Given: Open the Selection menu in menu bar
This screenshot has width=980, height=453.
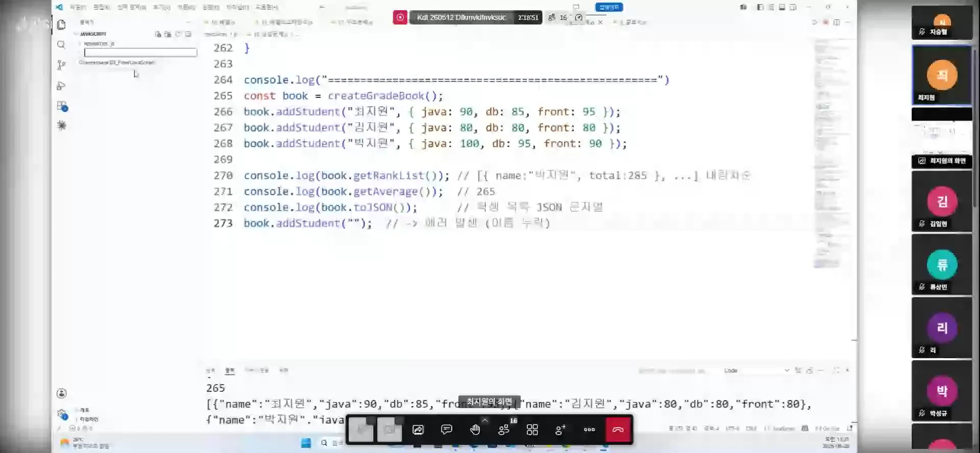Looking at the screenshot, I should click(132, 7).
